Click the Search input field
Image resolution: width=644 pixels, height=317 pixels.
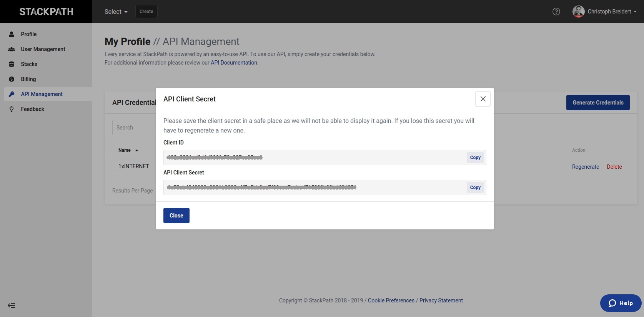[x=134, y=128]
